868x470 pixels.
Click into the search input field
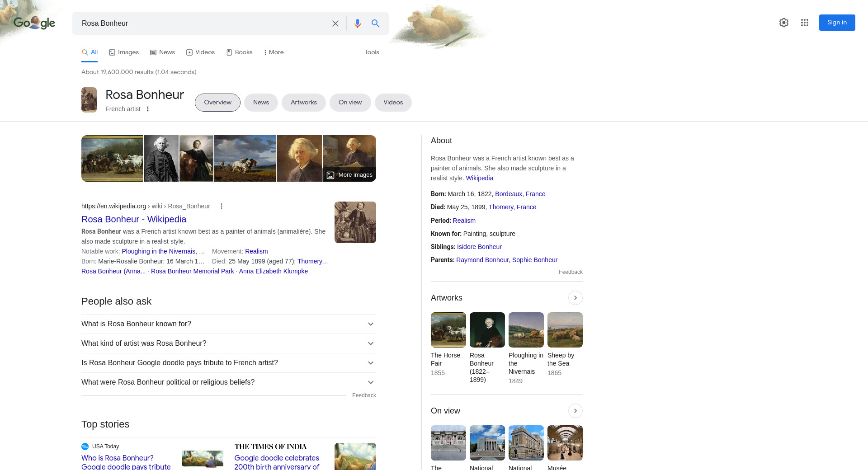click(203, 23)
